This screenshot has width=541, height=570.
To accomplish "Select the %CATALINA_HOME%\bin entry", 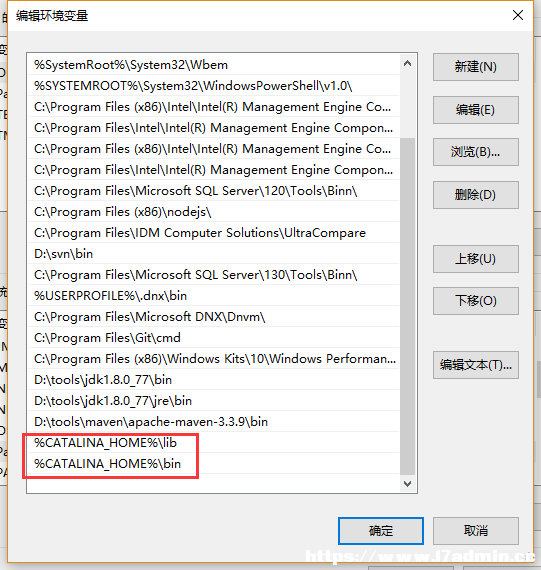I will [x=213, y=464].
